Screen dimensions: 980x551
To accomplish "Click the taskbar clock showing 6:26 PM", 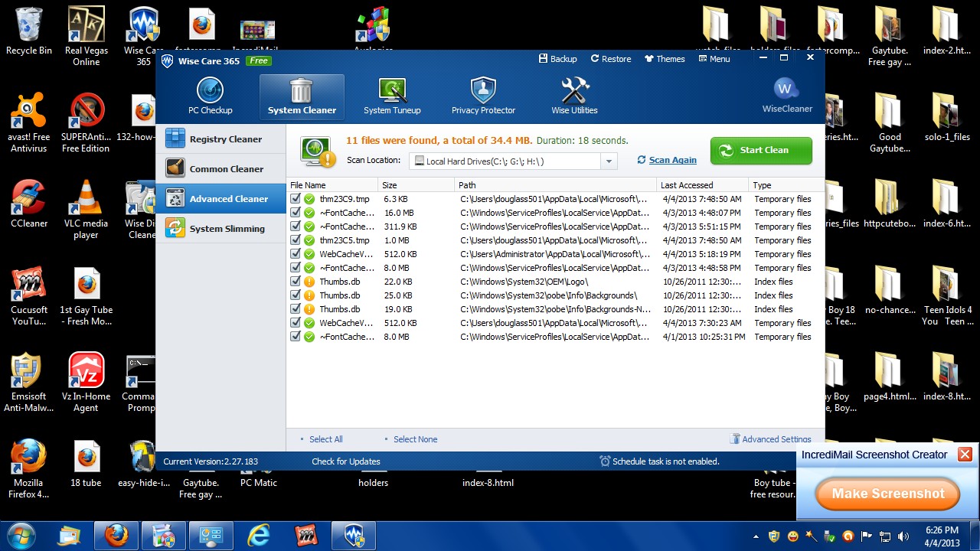I will pos(942,536).
